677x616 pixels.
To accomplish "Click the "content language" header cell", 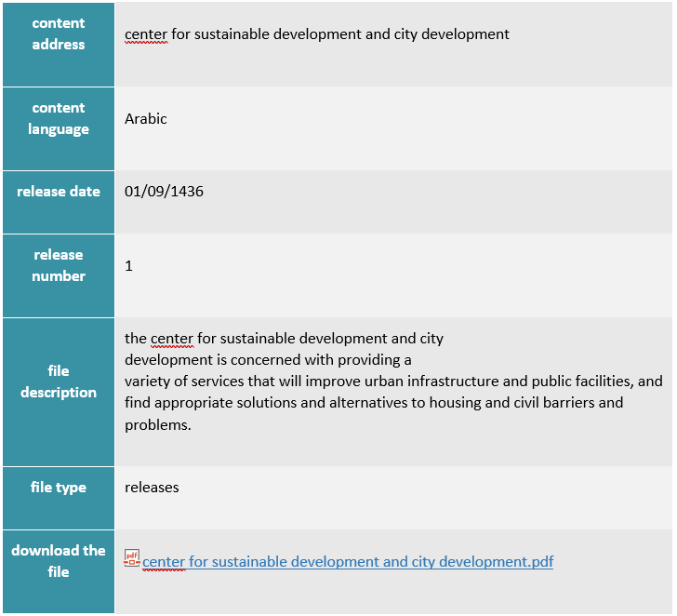I will point(58,119).
